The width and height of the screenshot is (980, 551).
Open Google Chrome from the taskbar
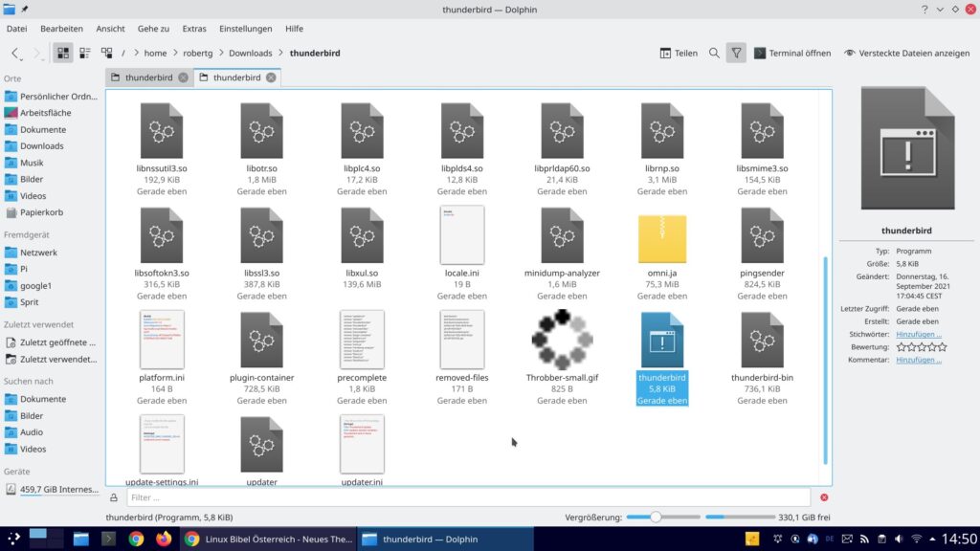pos(136,539)
